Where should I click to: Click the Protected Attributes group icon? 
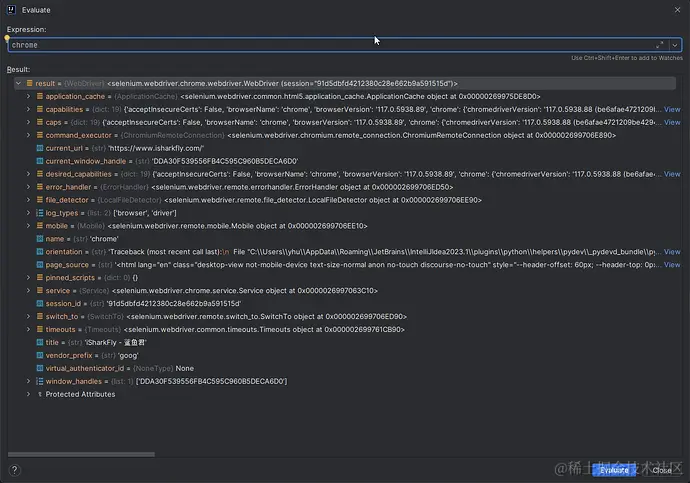[x=40, y=395]
